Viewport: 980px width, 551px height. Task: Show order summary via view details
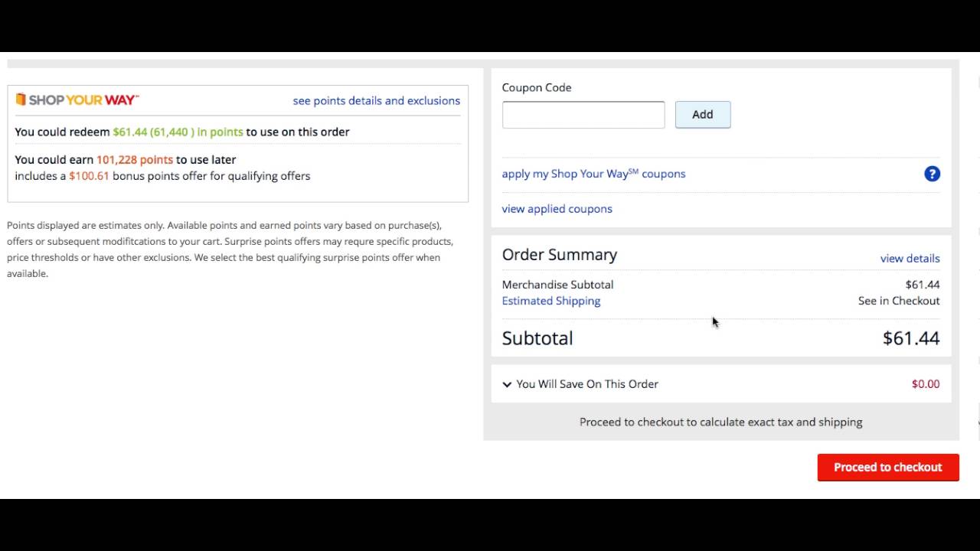(910, 259)
